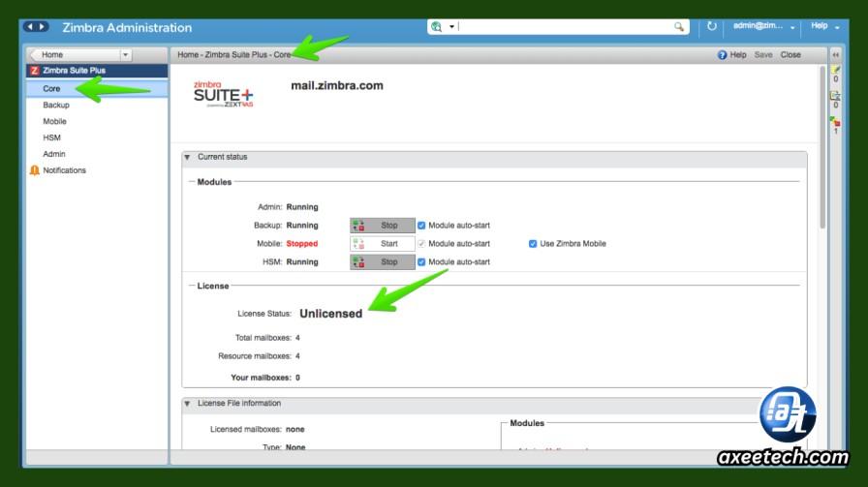Select Zimbra Suite Plus in sidebar
The width and height of the screenshot is (868, 487).
pos(97,71)
